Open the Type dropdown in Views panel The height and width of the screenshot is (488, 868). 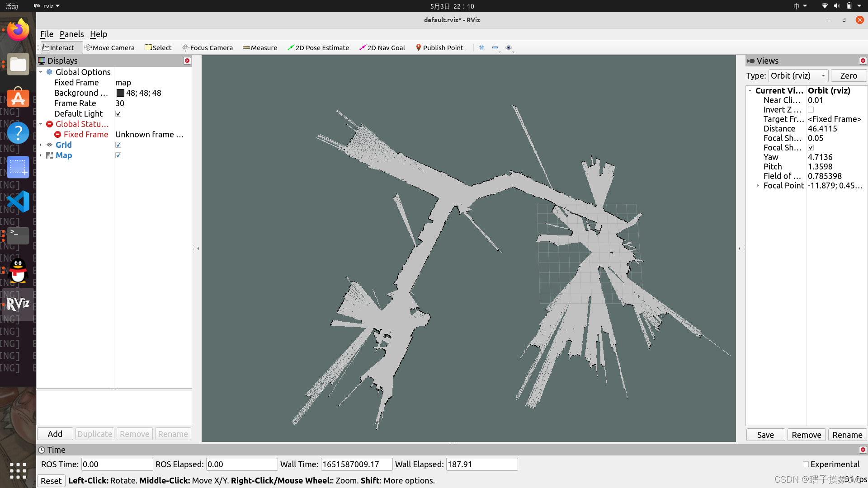coord(798,75)
